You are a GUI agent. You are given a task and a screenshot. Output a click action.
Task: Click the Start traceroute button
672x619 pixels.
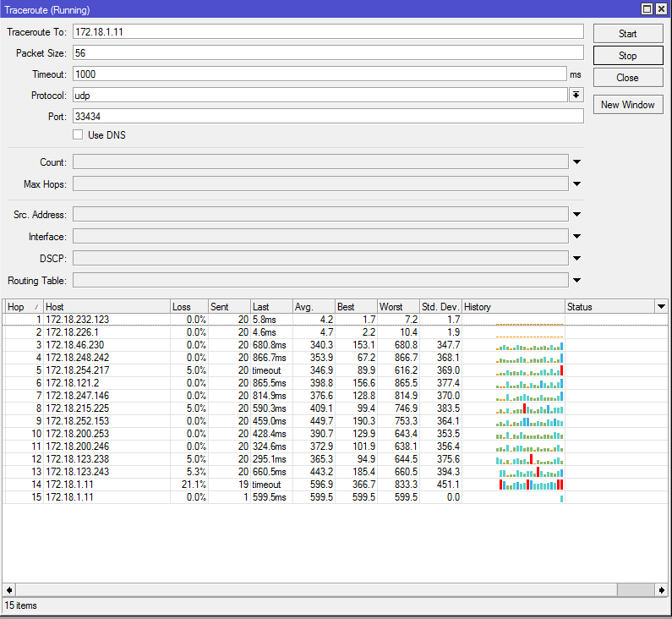click(x=627, y=34)
